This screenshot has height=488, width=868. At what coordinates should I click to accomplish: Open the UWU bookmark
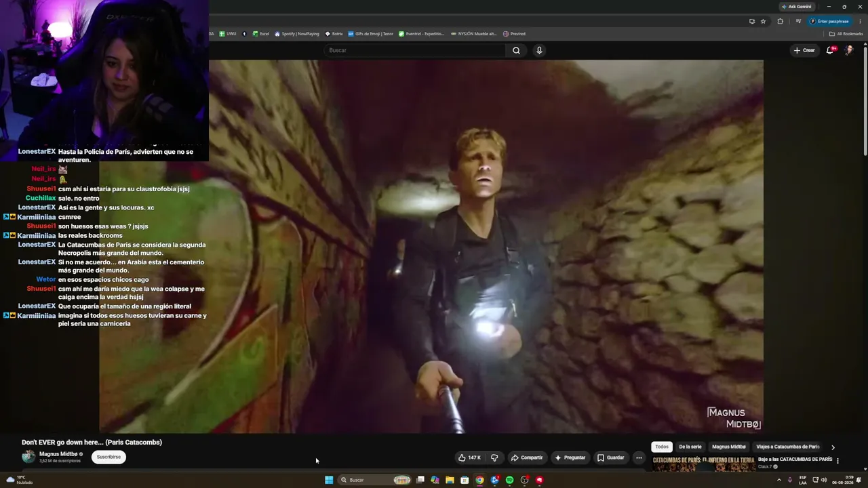pos(228,34)
